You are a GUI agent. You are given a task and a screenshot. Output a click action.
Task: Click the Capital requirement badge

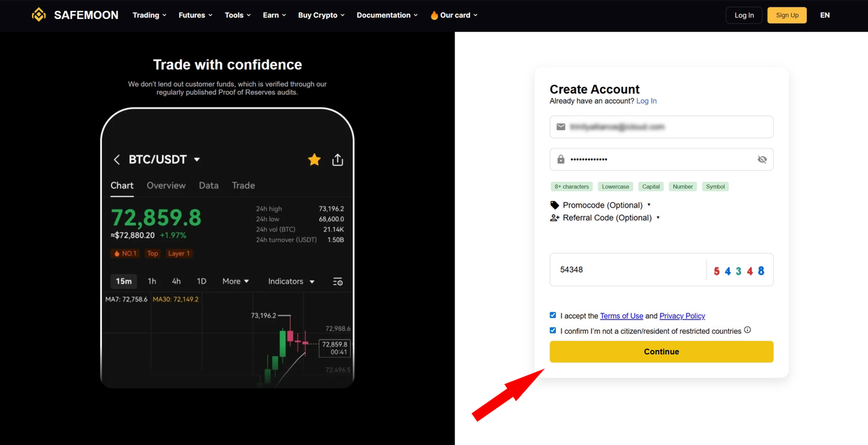(651, 187)
